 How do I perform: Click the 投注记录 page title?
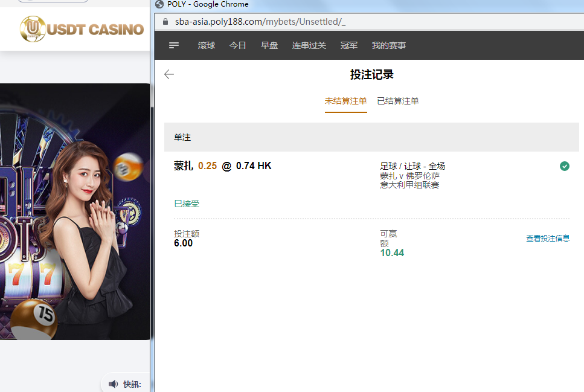coord(371,74)
